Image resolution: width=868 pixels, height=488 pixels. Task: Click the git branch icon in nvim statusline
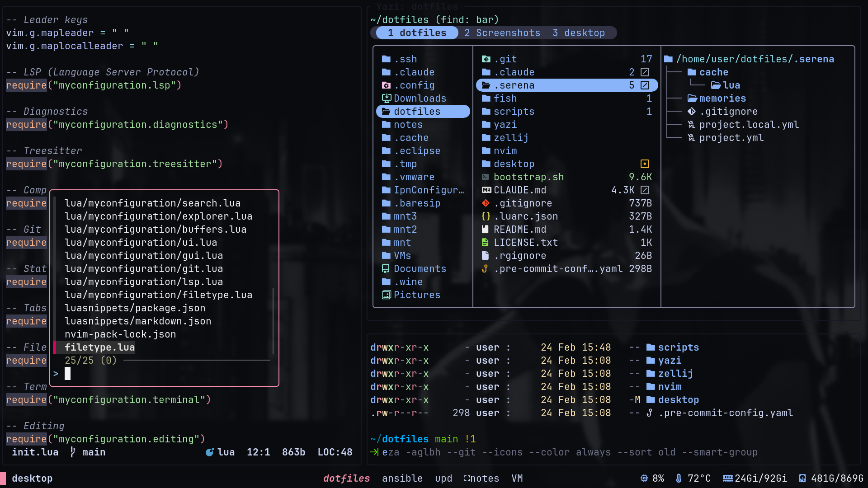73,452
